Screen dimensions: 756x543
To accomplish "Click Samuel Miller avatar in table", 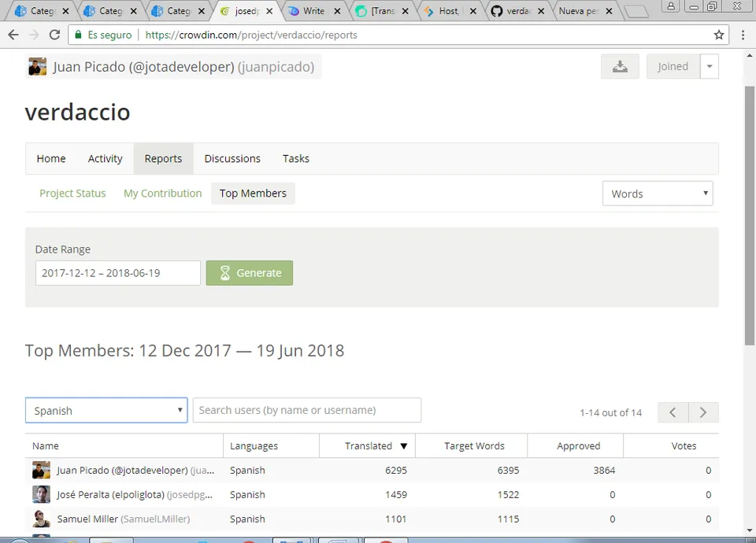I will tap(41, 519).
